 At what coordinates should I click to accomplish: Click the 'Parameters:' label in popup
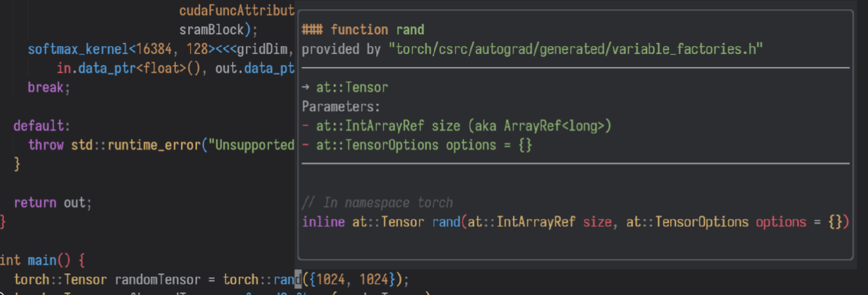click(341, 106)
